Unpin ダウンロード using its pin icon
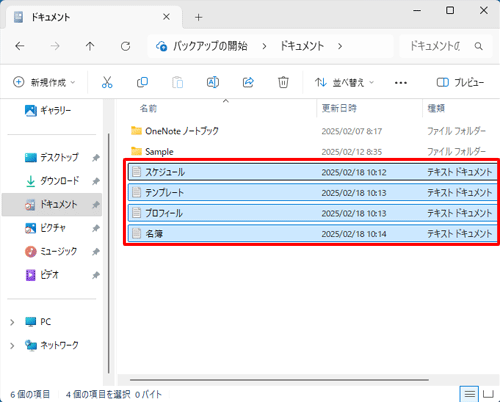This screenshot has width=500, height=402. point(96,181)
